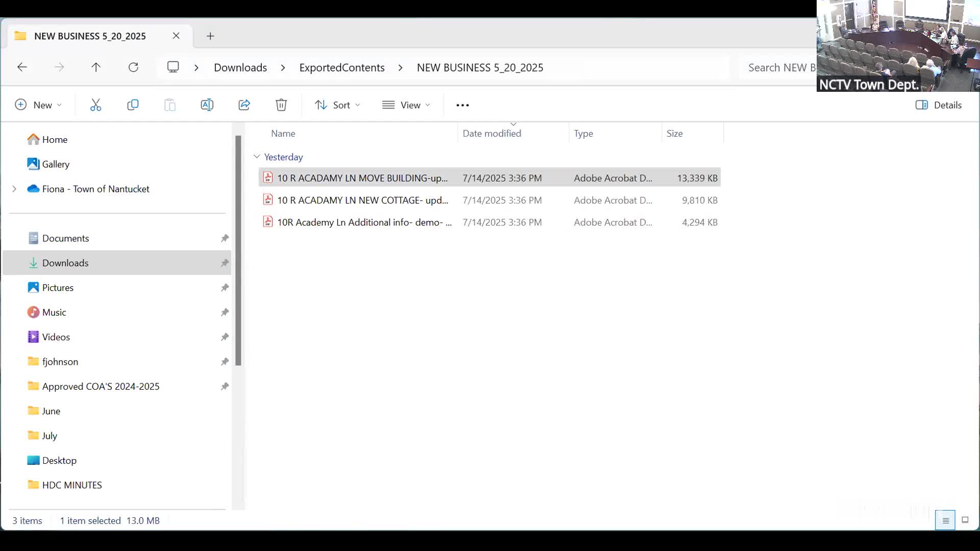Click the navigation pane scrollbar
980x551 pixels.
coord(238,250)
